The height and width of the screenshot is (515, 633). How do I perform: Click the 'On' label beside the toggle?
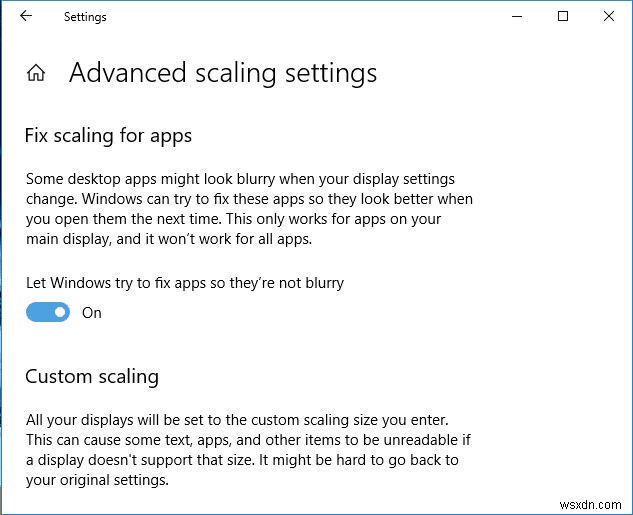click(x=92, y=313)
